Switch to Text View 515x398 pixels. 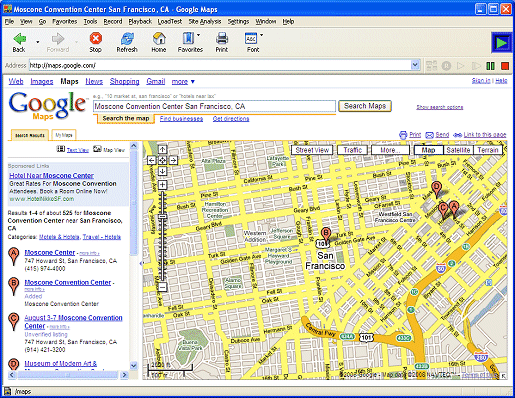[78, 150]
